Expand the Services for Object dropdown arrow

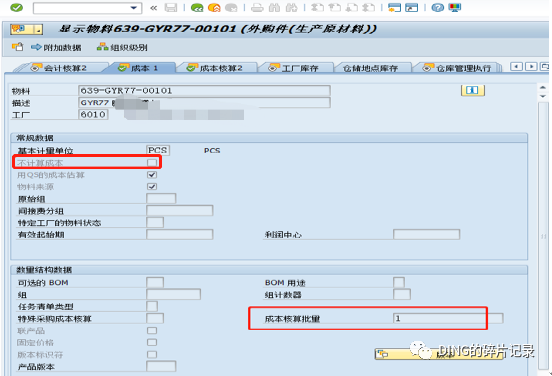(x=39, y=30)
